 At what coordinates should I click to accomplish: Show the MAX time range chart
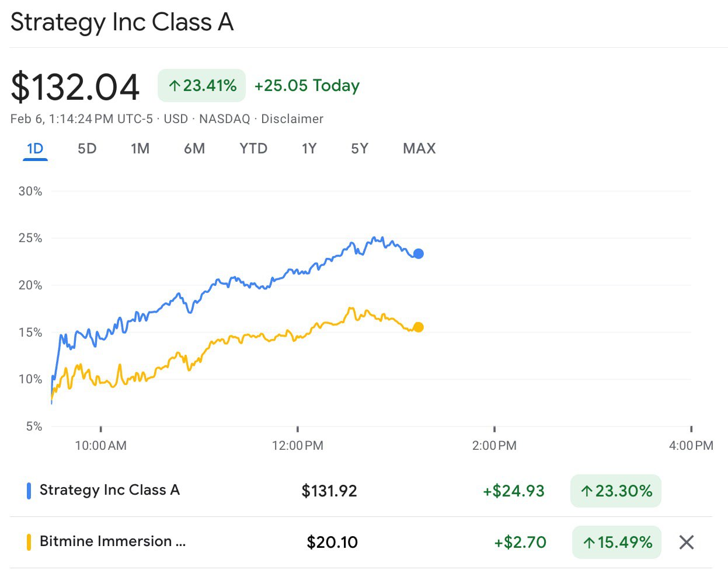coord(419,149)
